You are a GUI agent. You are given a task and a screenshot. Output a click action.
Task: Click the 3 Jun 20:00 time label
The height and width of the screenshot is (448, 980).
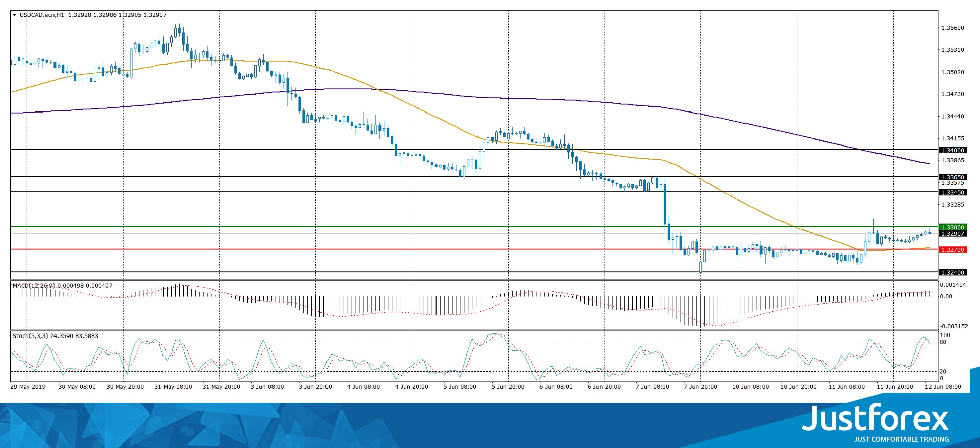315,387
